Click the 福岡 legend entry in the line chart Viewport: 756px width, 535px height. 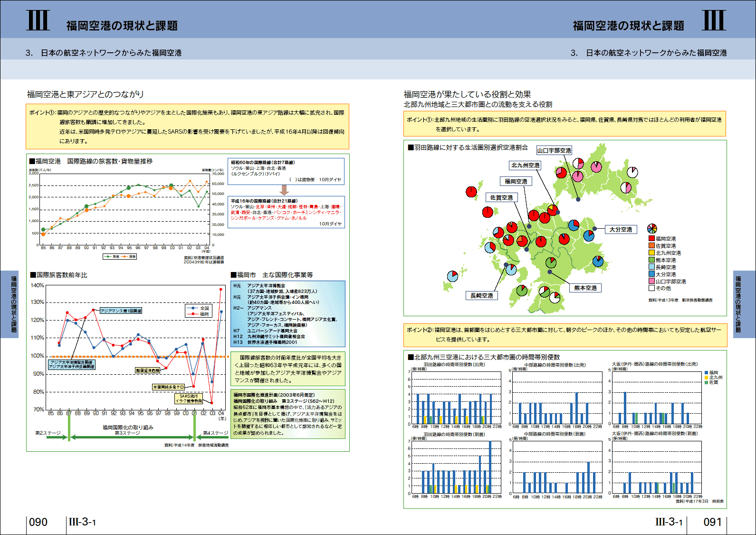[x=199, y=314]
